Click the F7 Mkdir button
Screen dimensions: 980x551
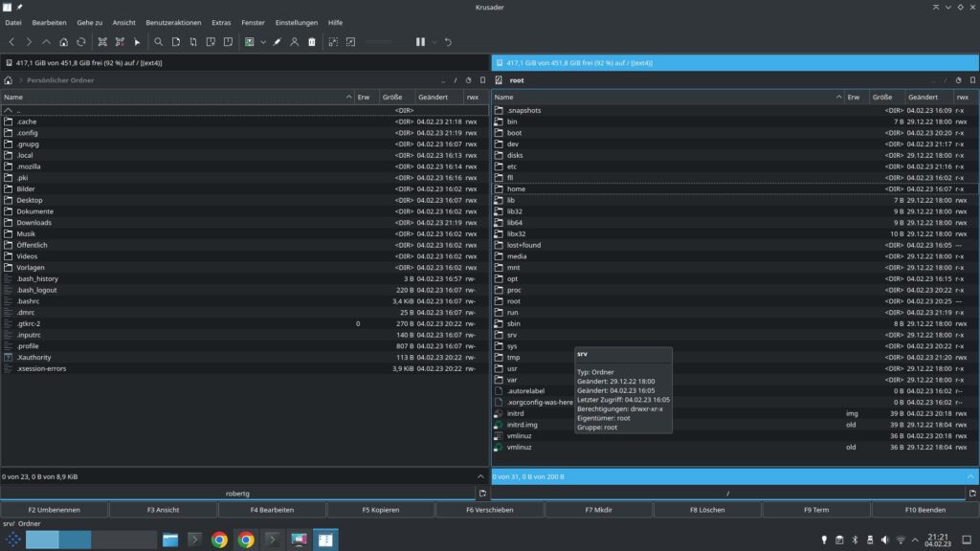(x=599, y=510)
